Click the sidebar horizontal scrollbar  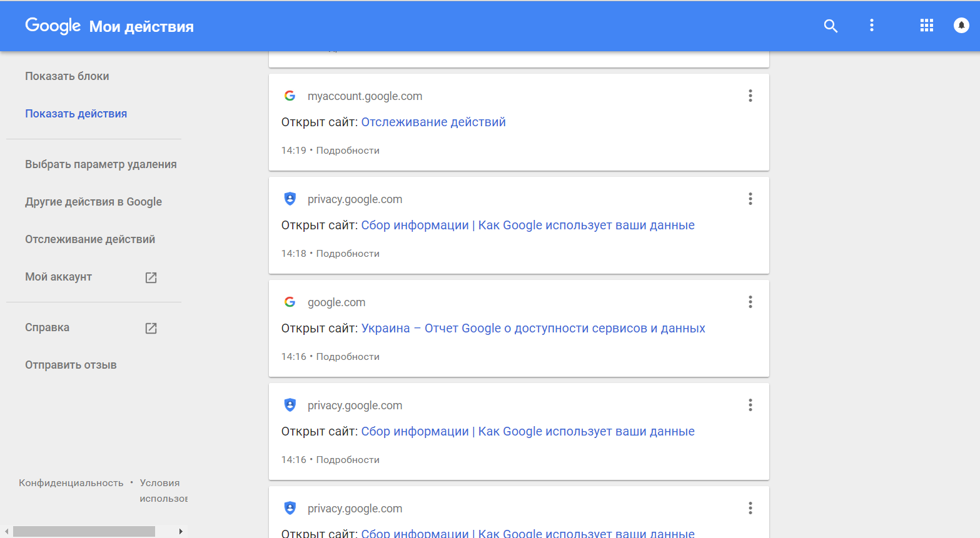(84, 531)
